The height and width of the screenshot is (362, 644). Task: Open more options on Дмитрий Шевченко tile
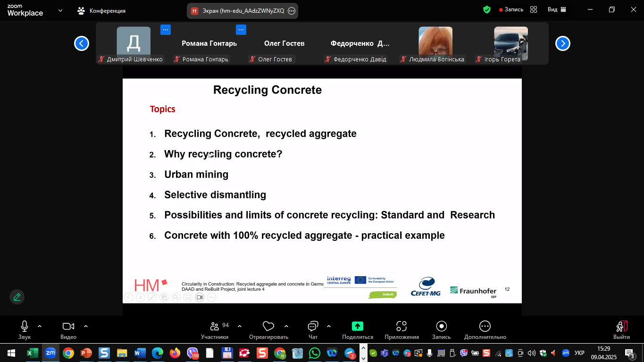click(166, 30)
